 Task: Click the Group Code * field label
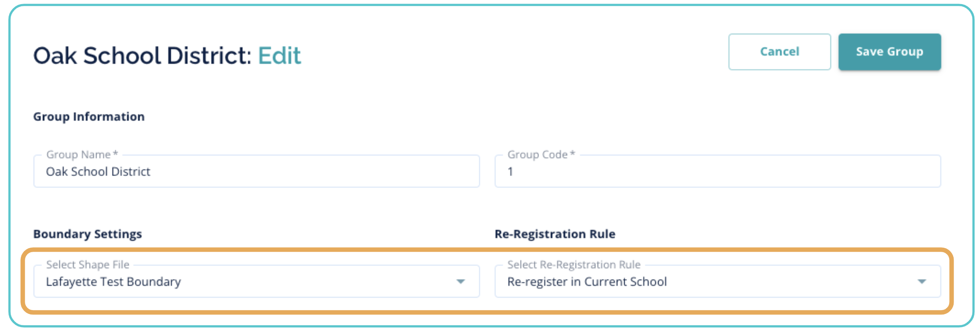pos(541,154)
